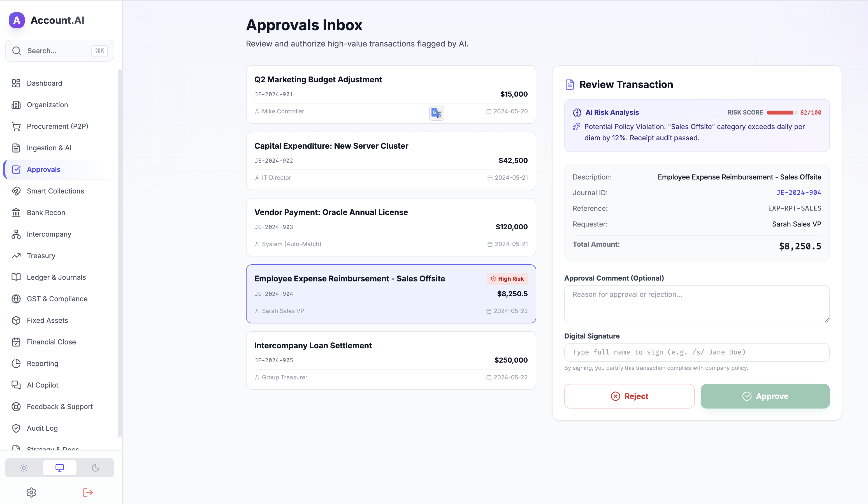The image size is (868, 504).
Task: Switch to dark theme moon icon
Action: 96,468
